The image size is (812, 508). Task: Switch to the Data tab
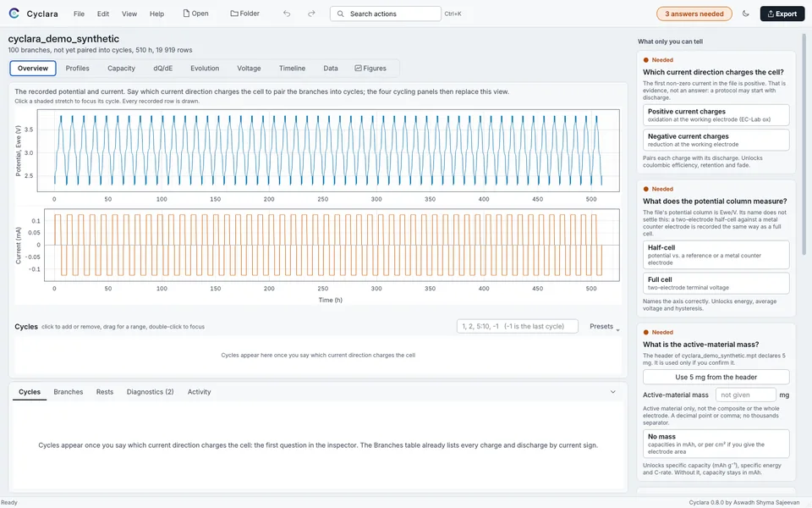point(331,69)
